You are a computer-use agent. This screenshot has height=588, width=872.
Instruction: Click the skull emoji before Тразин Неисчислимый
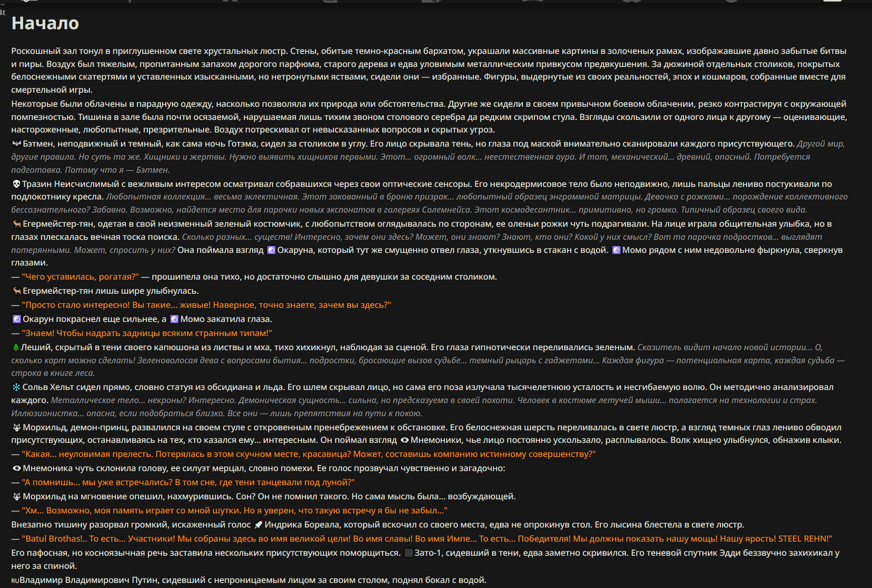pyautogui.click(x=16, y=184)
